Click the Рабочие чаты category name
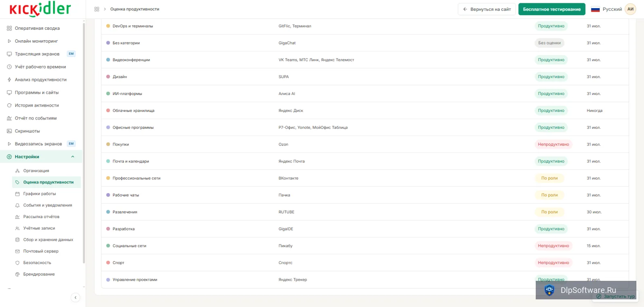 point(126,195)
